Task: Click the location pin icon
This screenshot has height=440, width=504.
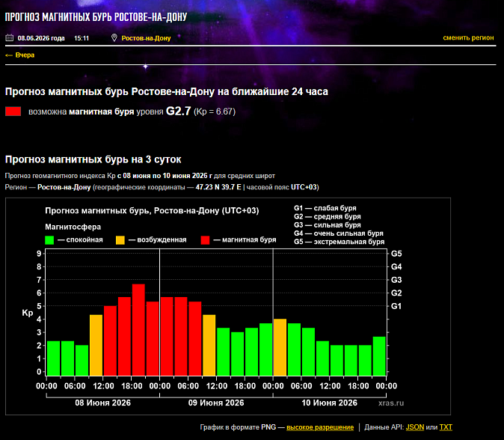Action: (x=114, y=38)
